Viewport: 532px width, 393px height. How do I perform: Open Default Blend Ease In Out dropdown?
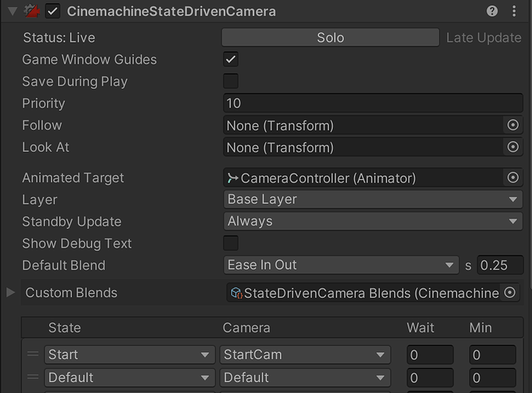click(341, 265)
